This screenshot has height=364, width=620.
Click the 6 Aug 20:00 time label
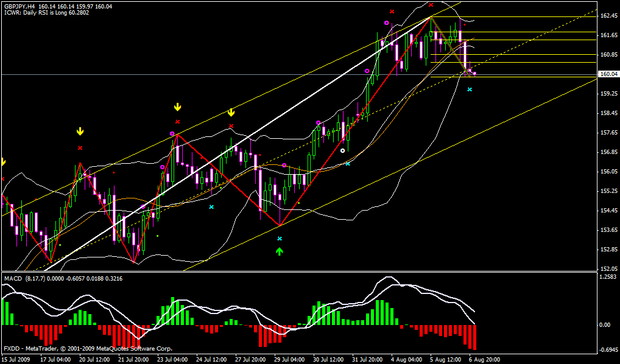pos(484,360)
